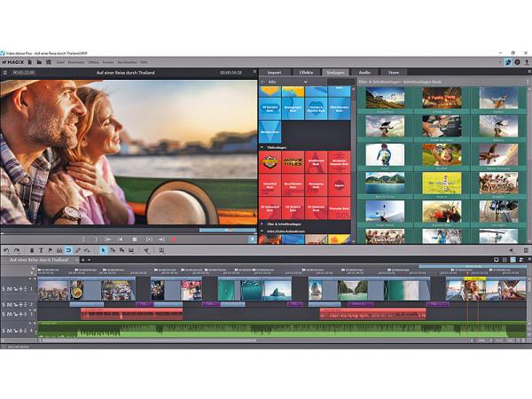
Task: Click the timeline horizontal scrollbar
Action: coord(266,341)
